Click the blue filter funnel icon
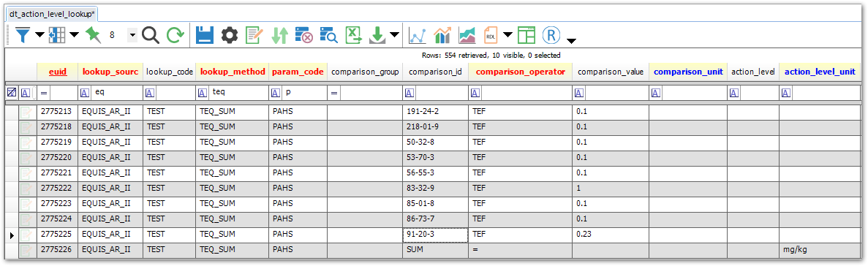The width and height of the screenshot is (868, 266). pos(23,35)
